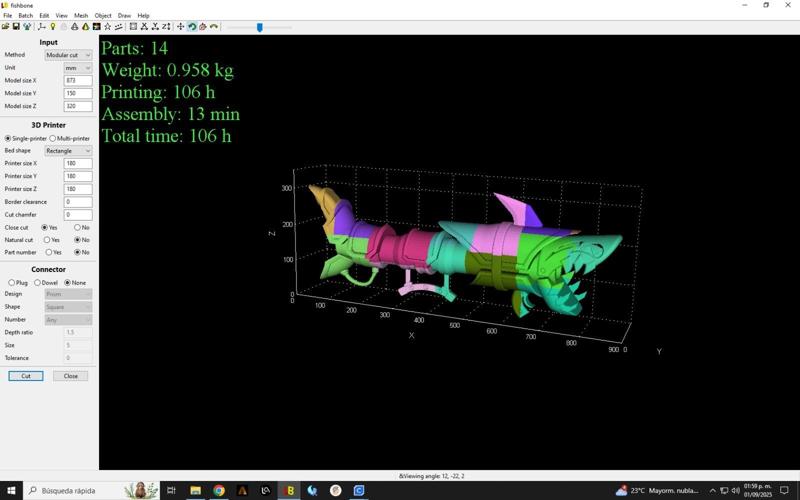Open the Bed shape dropdown
Image resolution: width=800 pixels, height=500 pixels.
tap(68, 151)
